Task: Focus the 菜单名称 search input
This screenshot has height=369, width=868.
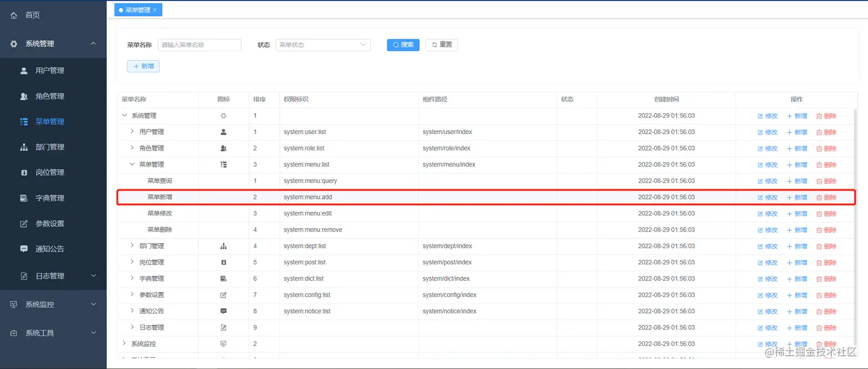Action: (x=199, y=45)
